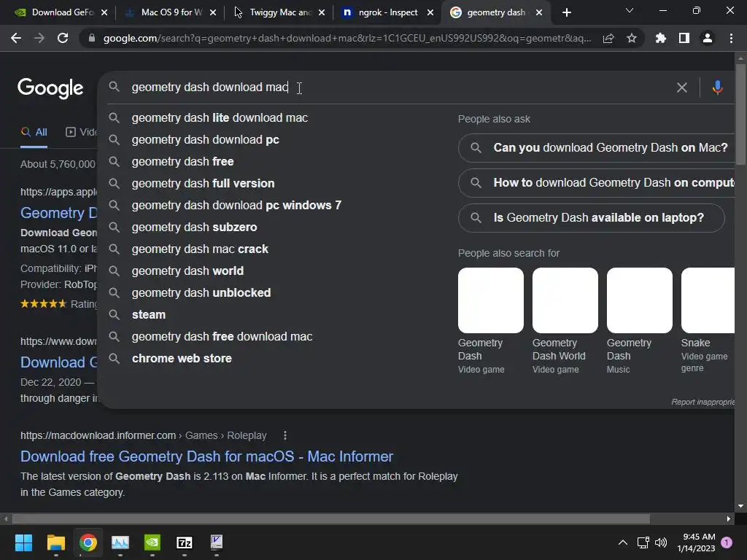Open a new browser tab
747x560 pixels.
pyautogui.click(x=566, y=13)
